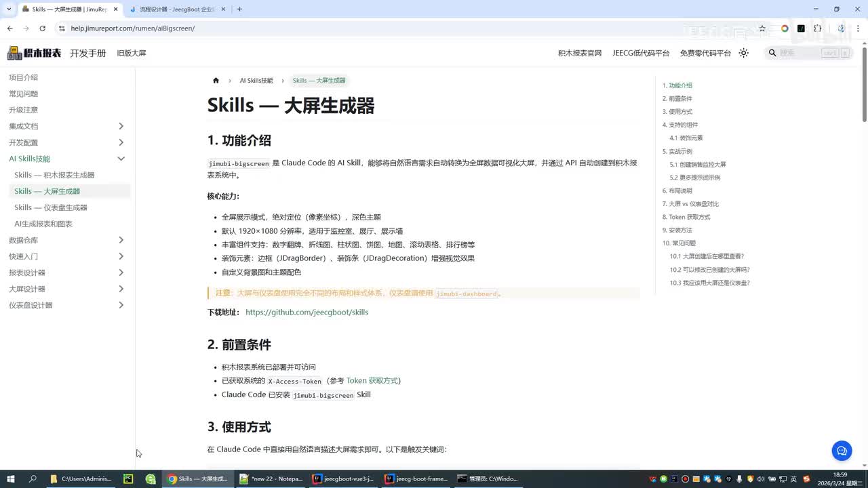Open the jeecgboot-vue3 IntelliJ taskbar item

coord(342,479)
